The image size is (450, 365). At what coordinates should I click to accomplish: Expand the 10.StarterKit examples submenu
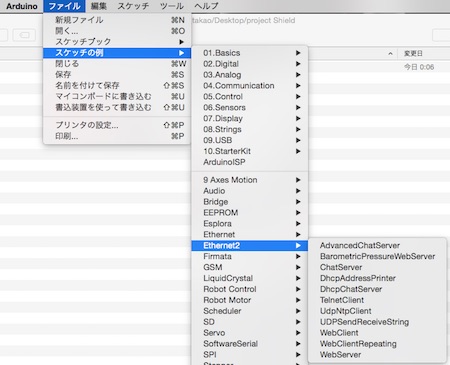click(x=250, y=151)
